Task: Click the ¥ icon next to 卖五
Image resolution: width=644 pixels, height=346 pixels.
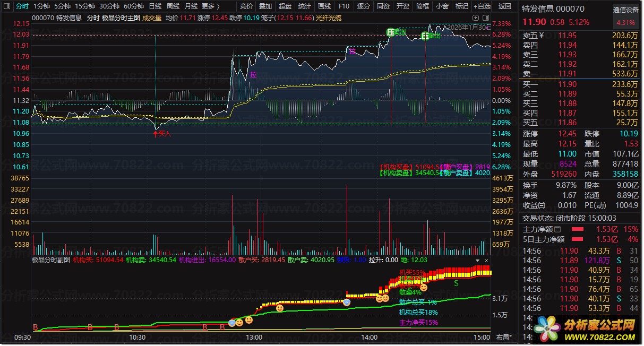Action: point(541,36)
